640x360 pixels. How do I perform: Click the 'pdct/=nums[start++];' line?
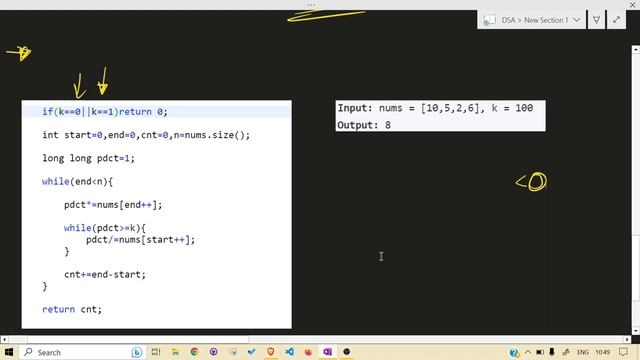(140, 240)
